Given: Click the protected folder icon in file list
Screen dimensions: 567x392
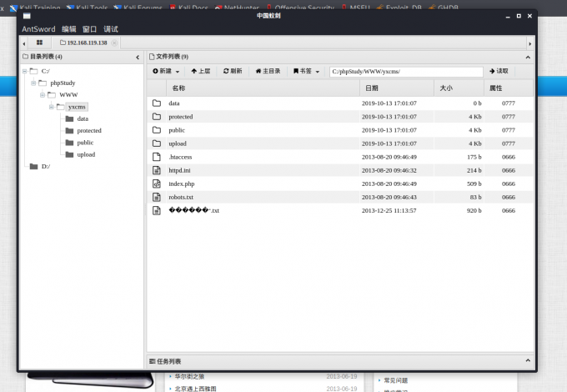Looking at the screenshot, I should [x=157, y=117].
